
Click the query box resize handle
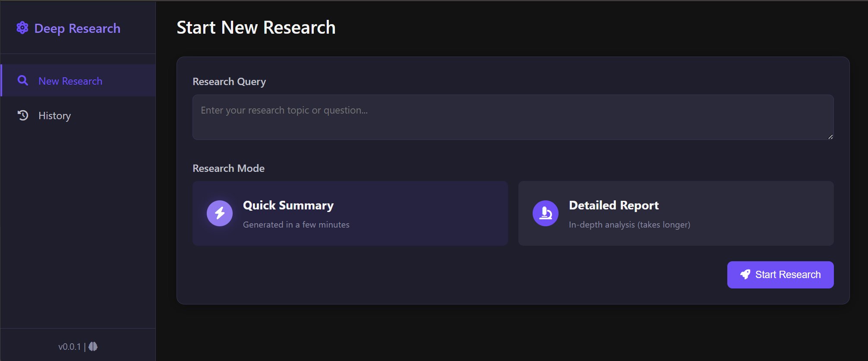[830, 136]
